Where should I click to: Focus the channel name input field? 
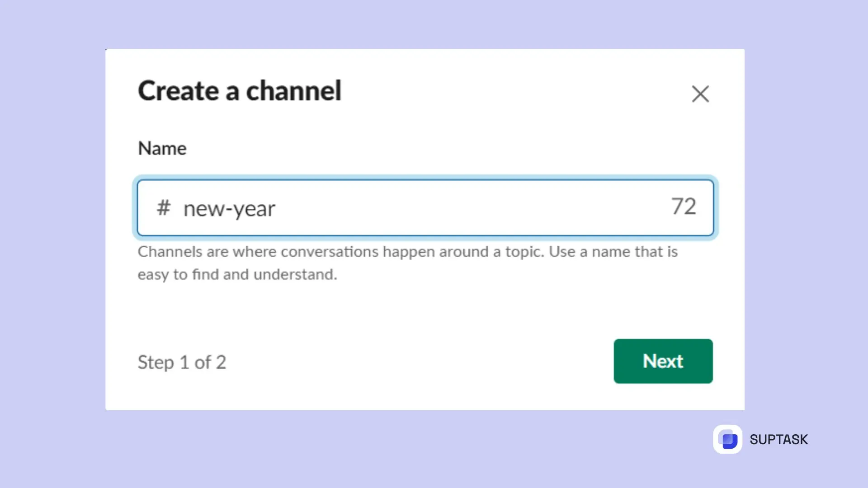[x=425, y=208]
